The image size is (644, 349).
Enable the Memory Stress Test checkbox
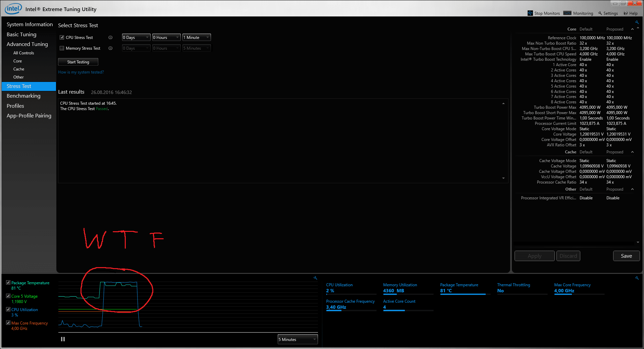(62, 48)
